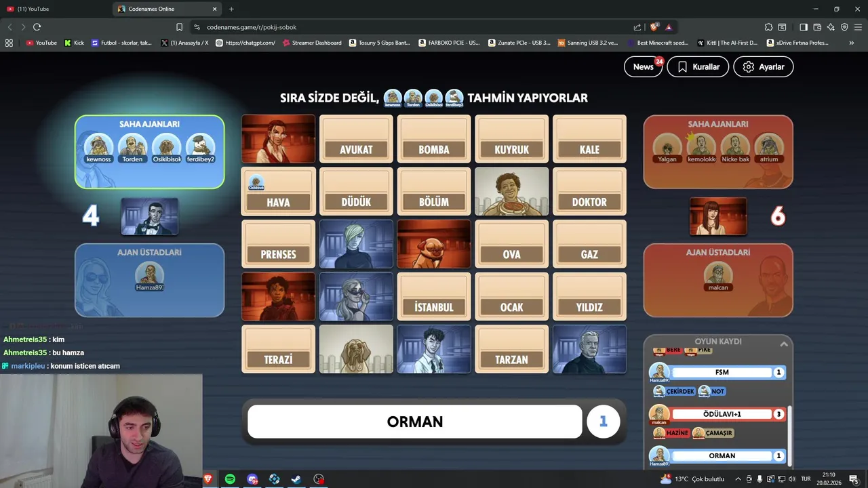Tap the DOKTOR card
The height and width of the screenshot is (488, 868).
coord(589,192)
